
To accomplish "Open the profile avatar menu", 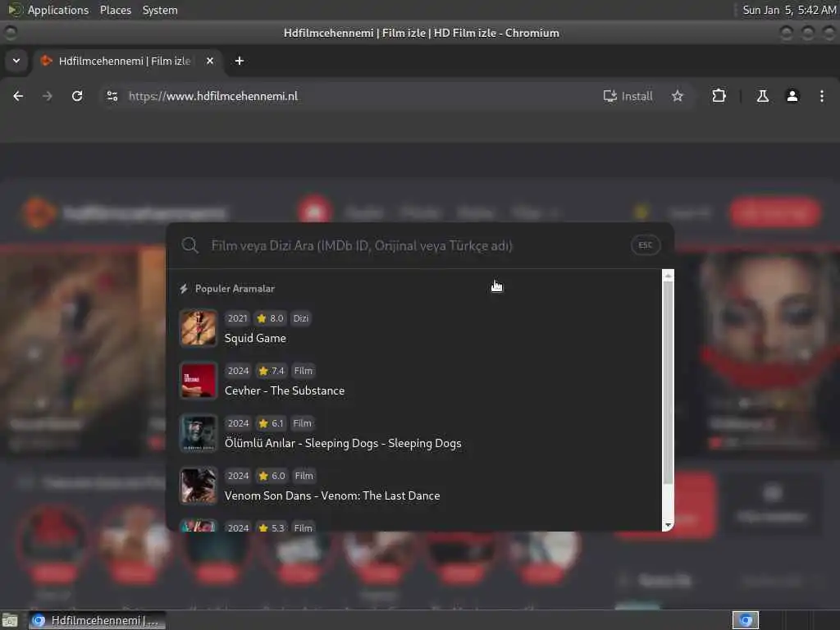I will point(792,96).
